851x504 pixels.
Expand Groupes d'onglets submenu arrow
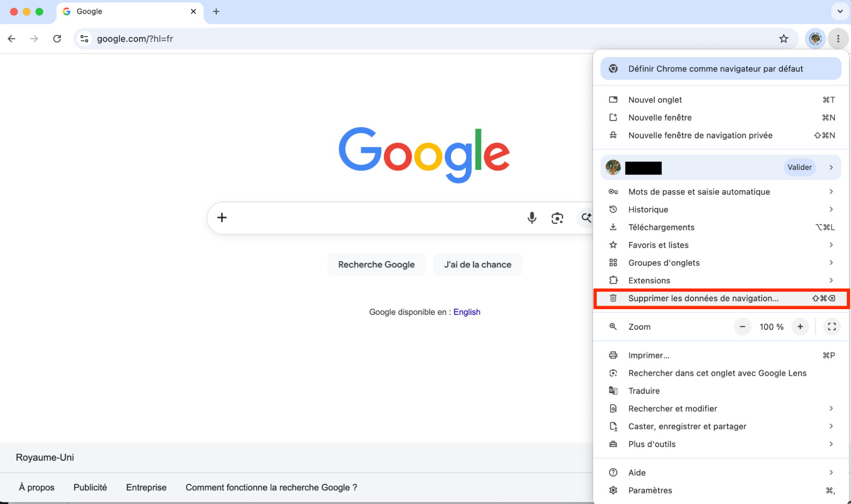tap(831, 263)
